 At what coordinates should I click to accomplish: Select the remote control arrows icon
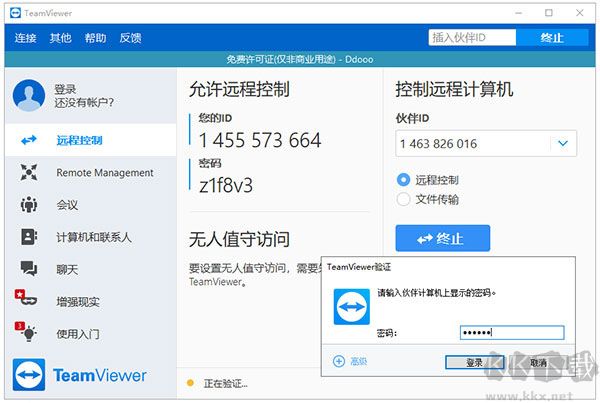pos(29,140)
